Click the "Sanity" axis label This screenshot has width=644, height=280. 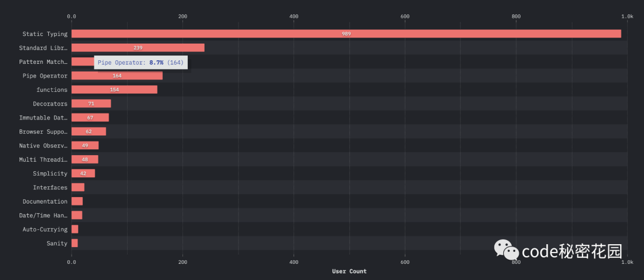57,244
